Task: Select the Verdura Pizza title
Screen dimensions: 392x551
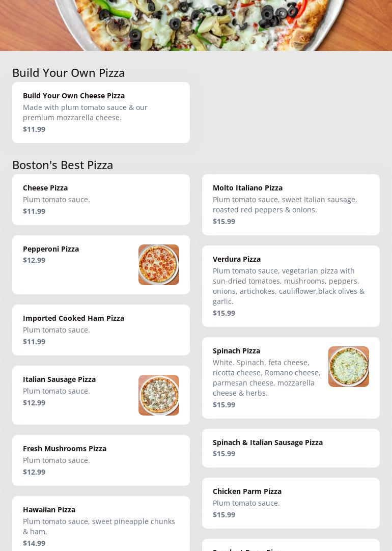Action: 237,259
